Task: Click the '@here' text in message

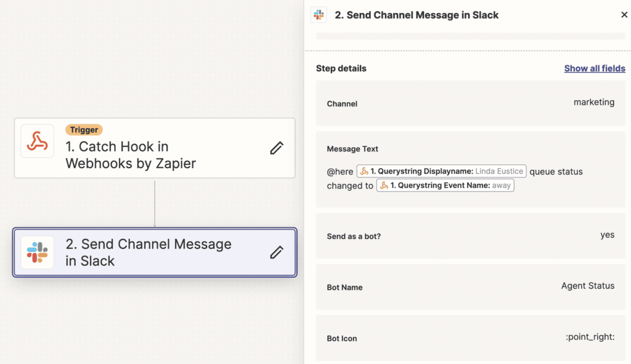Action: tap(340, 172)
